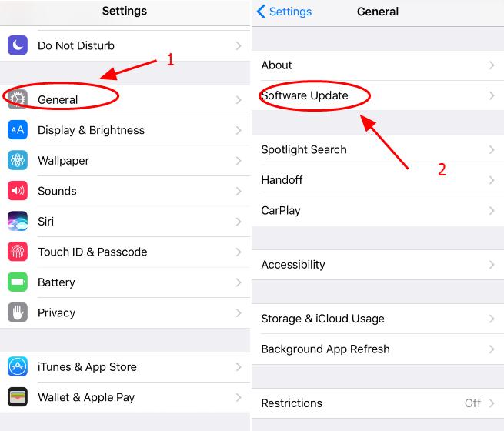The width and height of the screenshot is (504, 431).
Task: Expand Restrictions via its chevron
Action: pyautogui.click(x=492, y=403)
